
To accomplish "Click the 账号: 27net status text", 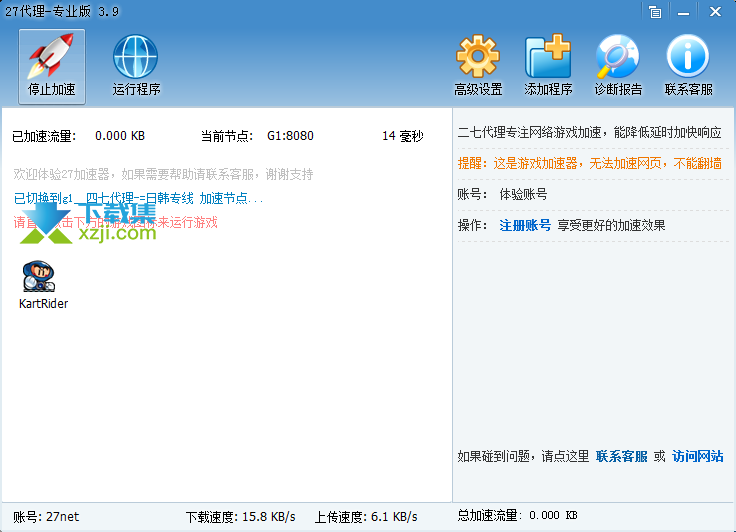I will click(x=46, y=517).
